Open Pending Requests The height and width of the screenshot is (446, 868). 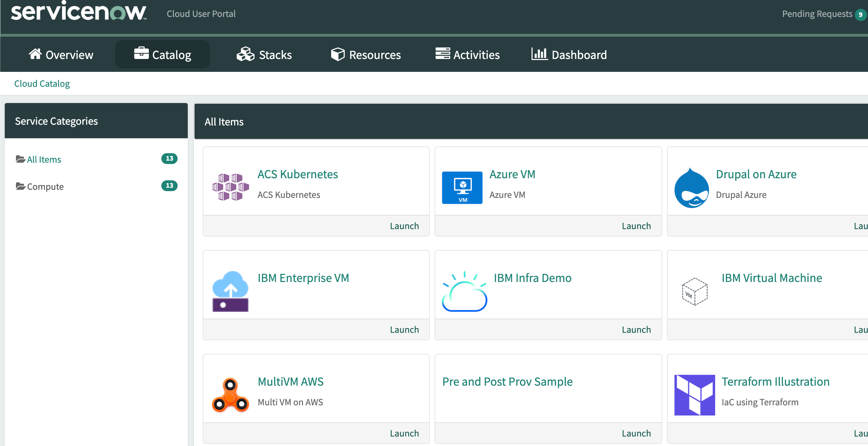click(x=817, y=14)
